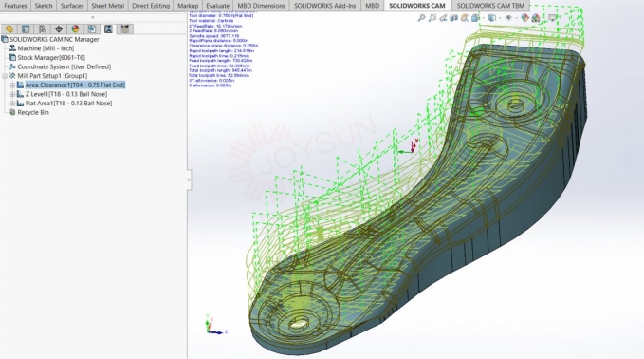
Task: Open the ConfigurationManager tab icon
Action: click(42, 28)
